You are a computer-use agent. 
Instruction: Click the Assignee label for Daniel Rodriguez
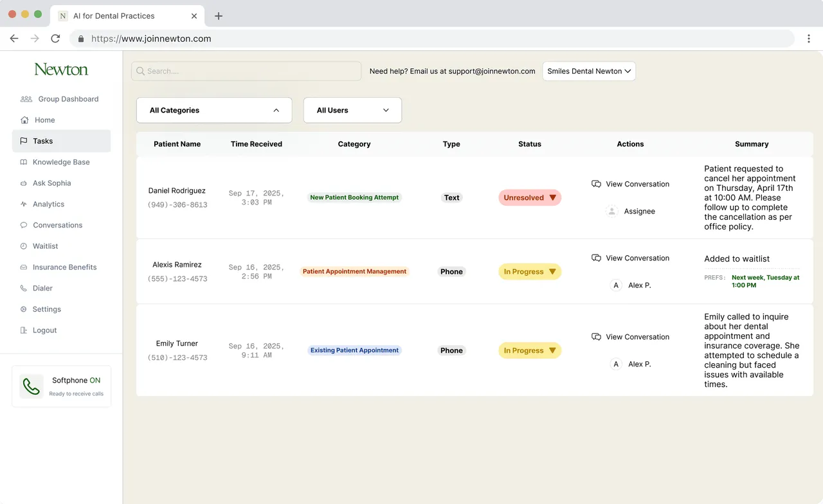pyautogui.click(x=640, y=211)
